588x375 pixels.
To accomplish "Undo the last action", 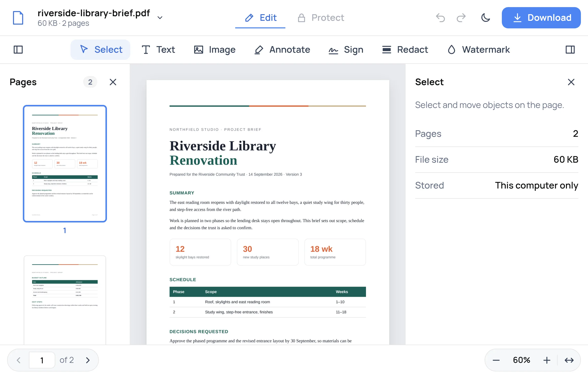I will tap(440, 18).
